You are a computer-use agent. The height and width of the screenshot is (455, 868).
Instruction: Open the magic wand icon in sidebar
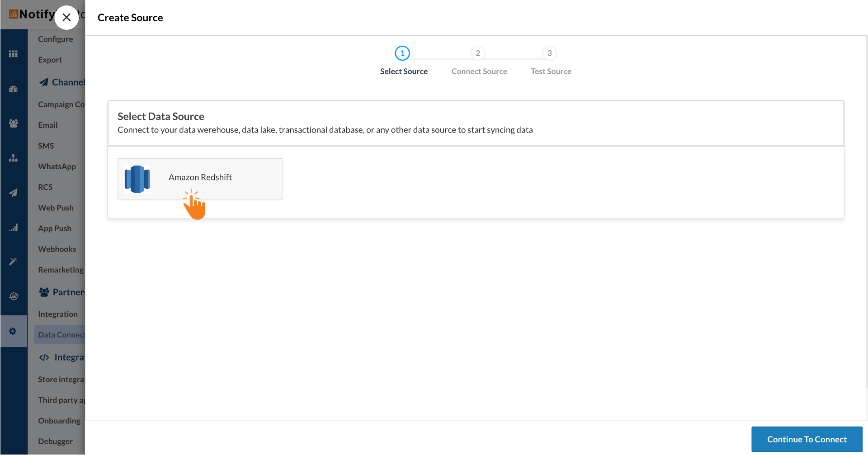tap(14, 261)
